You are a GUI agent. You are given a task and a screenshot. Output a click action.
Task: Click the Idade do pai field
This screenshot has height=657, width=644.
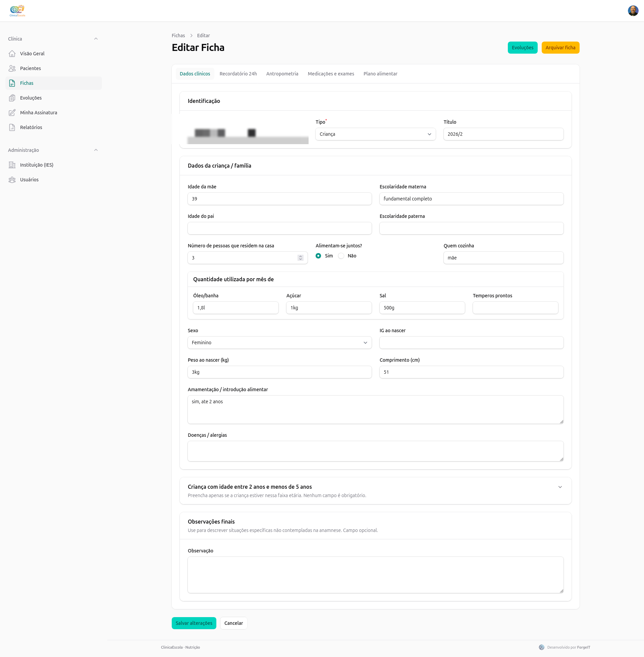279,228
